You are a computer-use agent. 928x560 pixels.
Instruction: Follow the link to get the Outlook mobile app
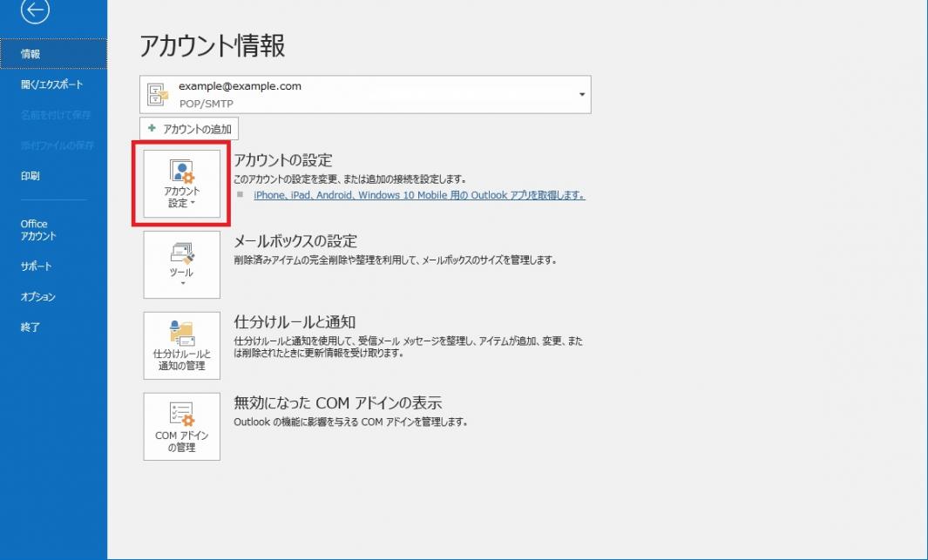[419, 195]
